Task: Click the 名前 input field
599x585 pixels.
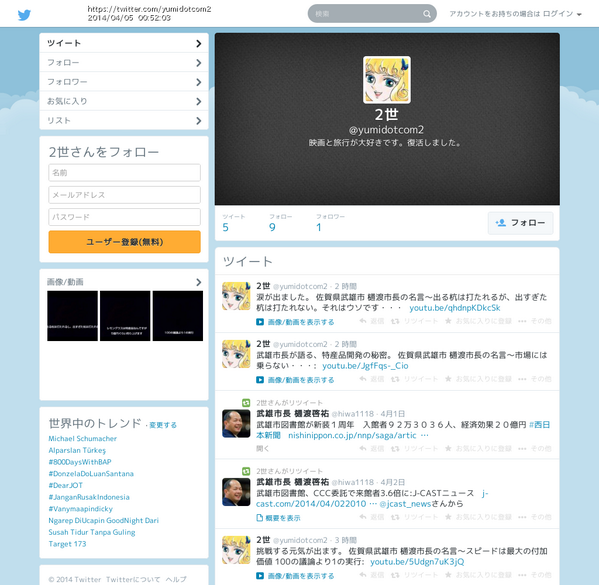Action: tap(125, 173)
